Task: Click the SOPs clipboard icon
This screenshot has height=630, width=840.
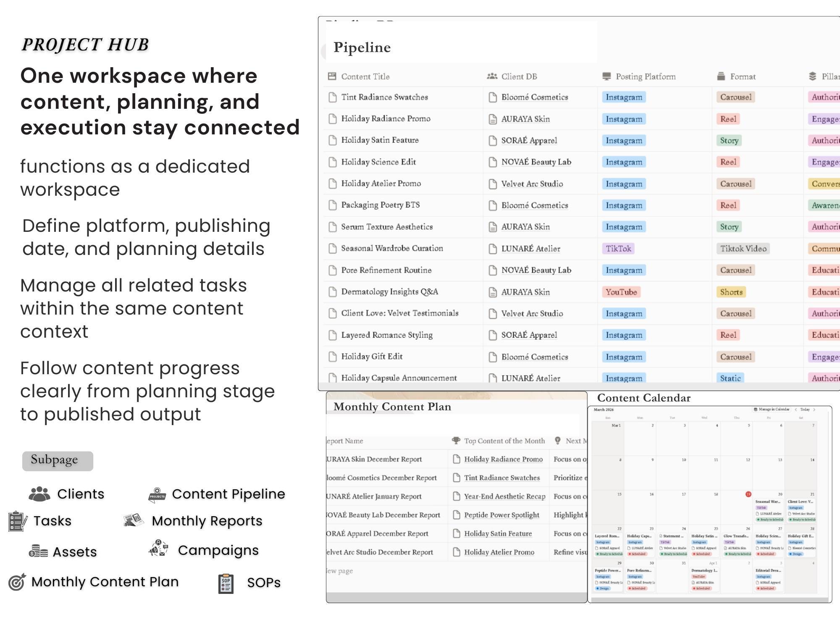Action: [226, 583]
